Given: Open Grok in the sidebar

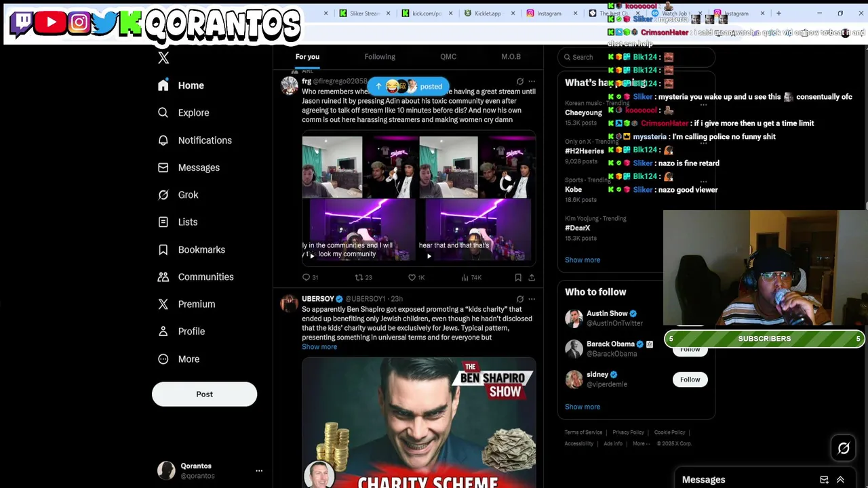Looking at the screenshot, I should (178, 195).
